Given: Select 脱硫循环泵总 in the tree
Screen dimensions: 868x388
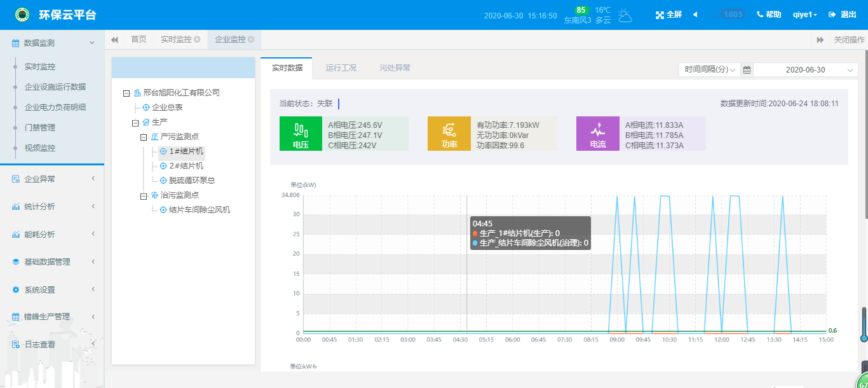Looking at the screenshot, I should pos(192,181).
